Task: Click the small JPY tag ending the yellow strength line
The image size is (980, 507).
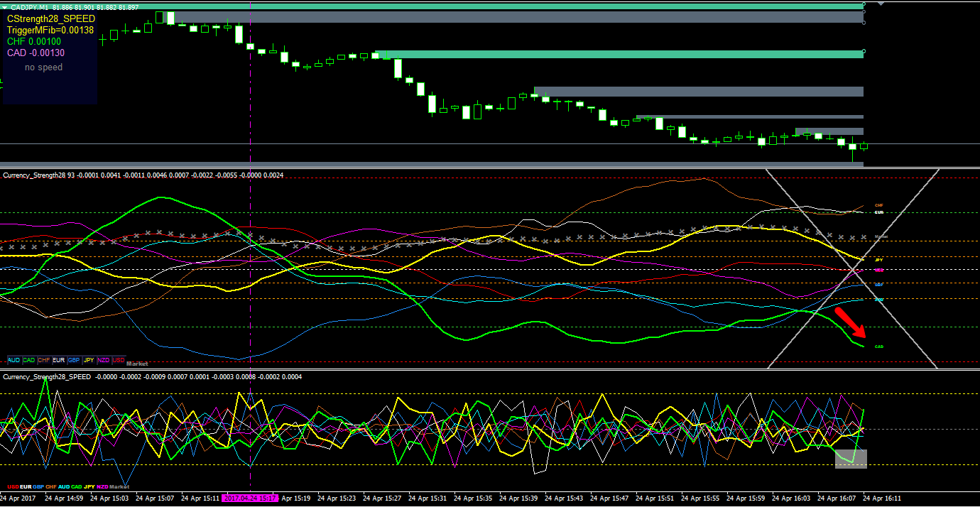Action: (x=878, y=260)
